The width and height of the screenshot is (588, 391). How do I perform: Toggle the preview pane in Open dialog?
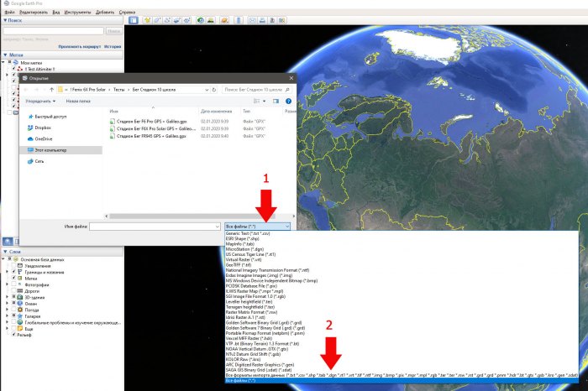(276, 102)
